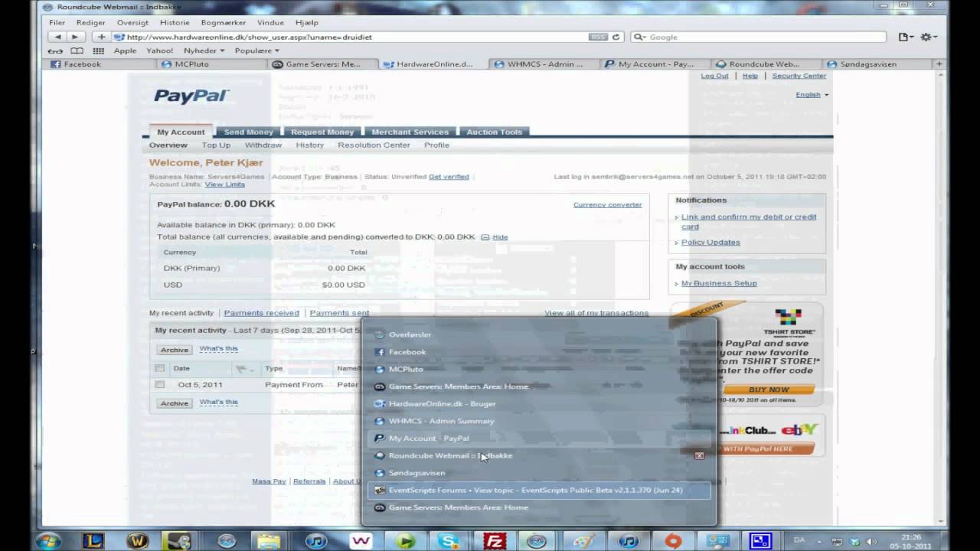Open the green play media player taskbar icon
Image resolution: width=980 pixels, height=551 pixels.
405,540
